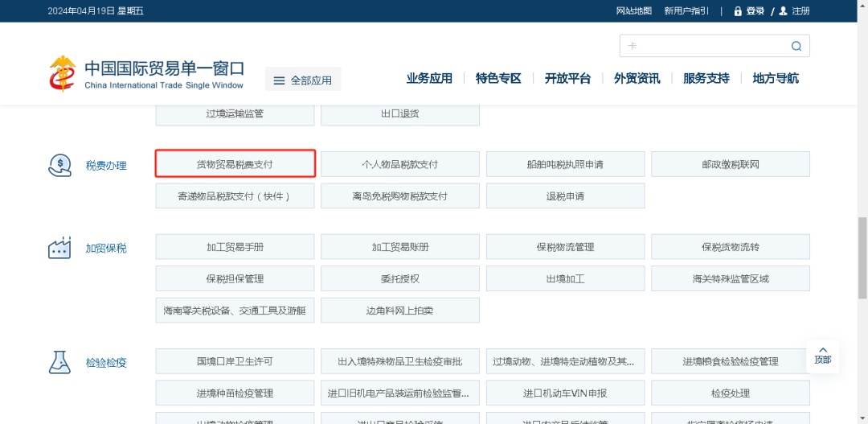
Task: Open the 外贸资讯 navigation menu
Action: (637, 78)
